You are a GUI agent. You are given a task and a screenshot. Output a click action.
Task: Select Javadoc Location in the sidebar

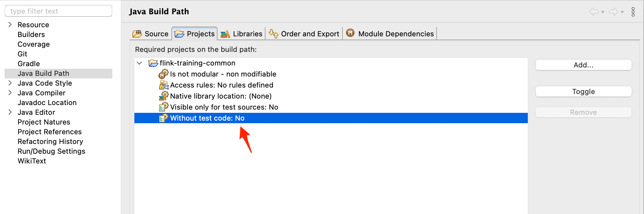pyautogui.click(x=47, y=102)
